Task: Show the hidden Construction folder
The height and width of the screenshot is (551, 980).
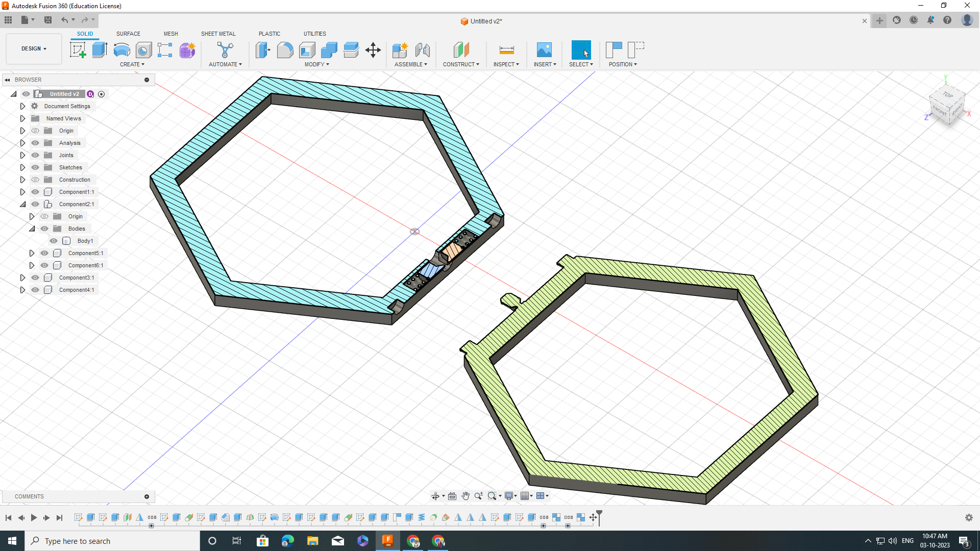Action: click(35, 180)
